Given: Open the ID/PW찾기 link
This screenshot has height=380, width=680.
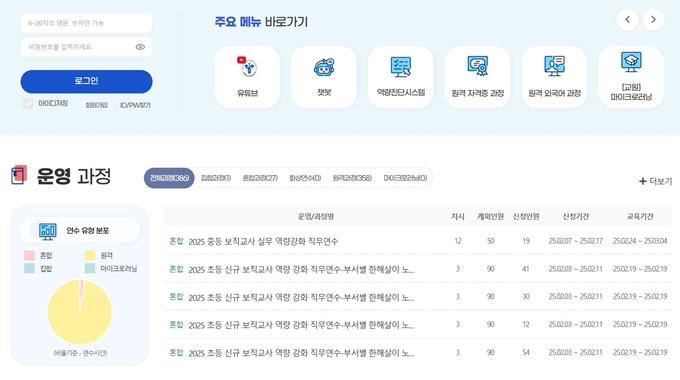Looking at the screenshot, I should 135,105.
